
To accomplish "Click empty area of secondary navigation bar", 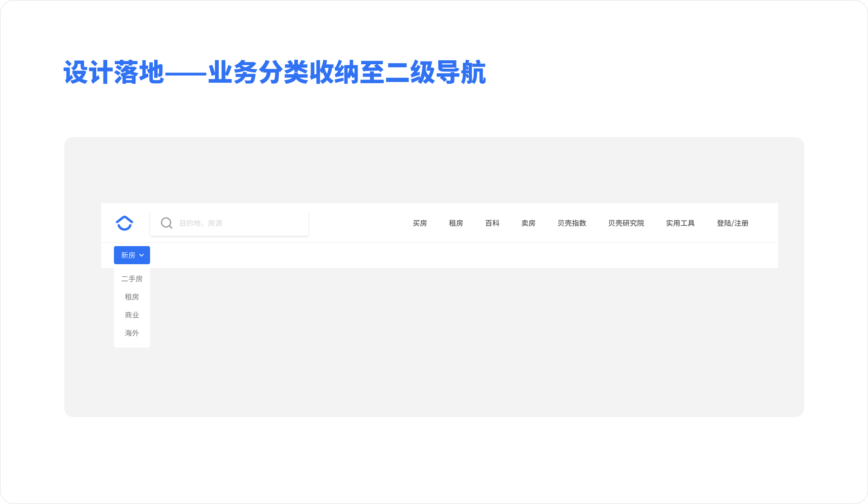I will [452, 256].
